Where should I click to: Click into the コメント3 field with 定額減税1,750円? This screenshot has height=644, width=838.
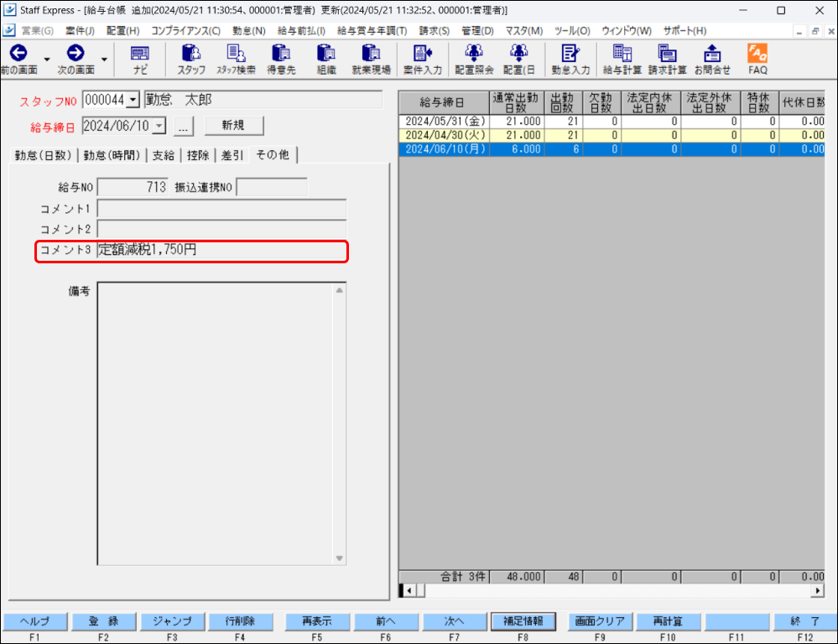(221, 250)
